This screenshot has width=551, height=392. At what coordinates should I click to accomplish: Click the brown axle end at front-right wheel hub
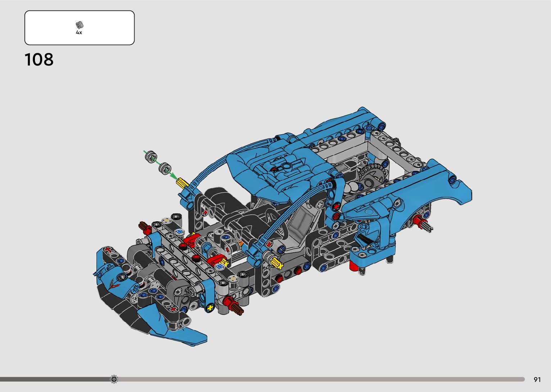coord(237,309)
